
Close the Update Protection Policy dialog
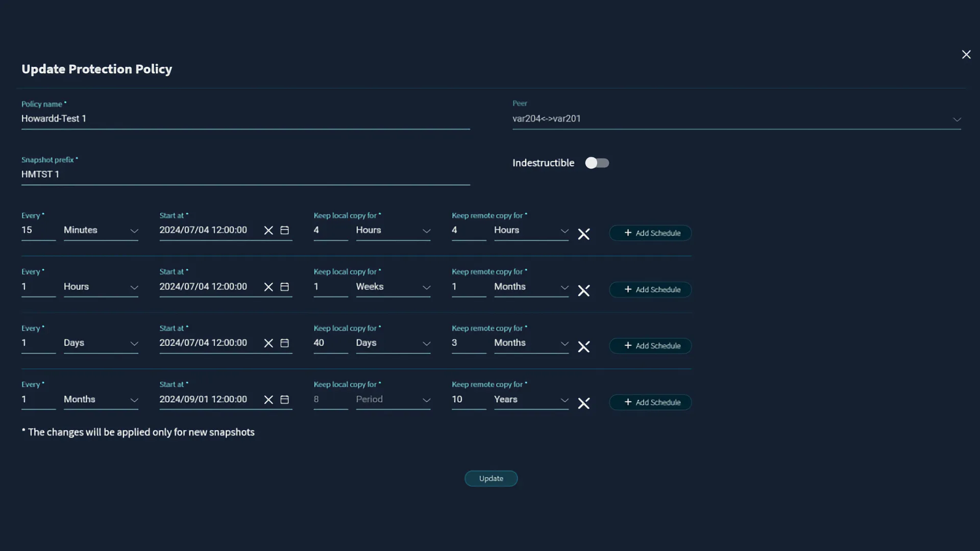(966, 55)
